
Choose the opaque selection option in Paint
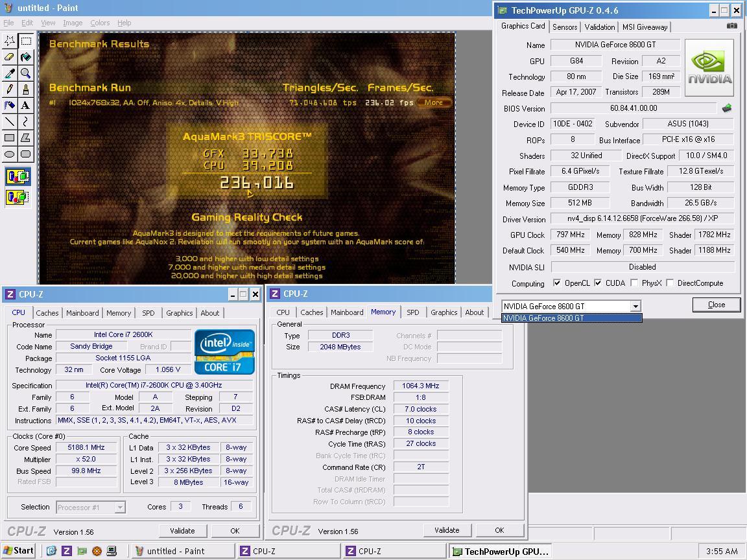[18, 177]
